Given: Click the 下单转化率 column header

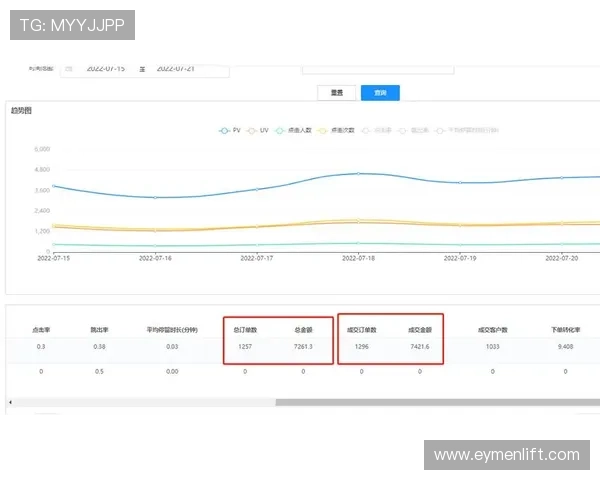Looking at the screenshot, I should pyautogui.click(x=566, y=330).
